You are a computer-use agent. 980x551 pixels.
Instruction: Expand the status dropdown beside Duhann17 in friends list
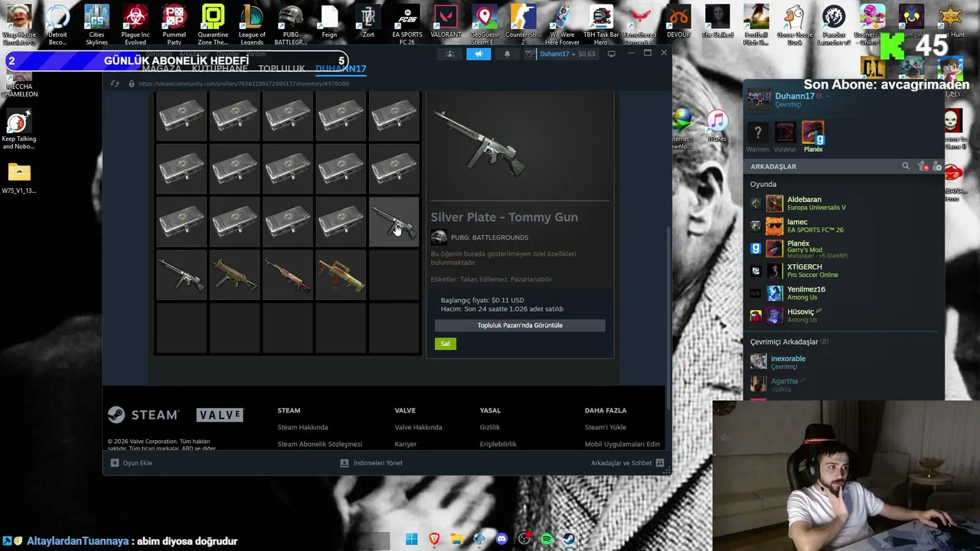click(x=828, y=96)
